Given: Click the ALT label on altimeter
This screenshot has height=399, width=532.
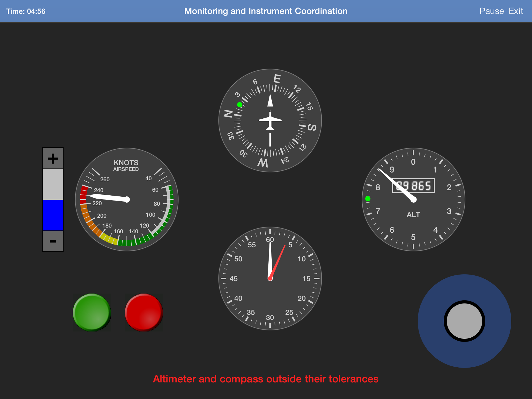Looking at the screenshot, I should tap(413, 215).
